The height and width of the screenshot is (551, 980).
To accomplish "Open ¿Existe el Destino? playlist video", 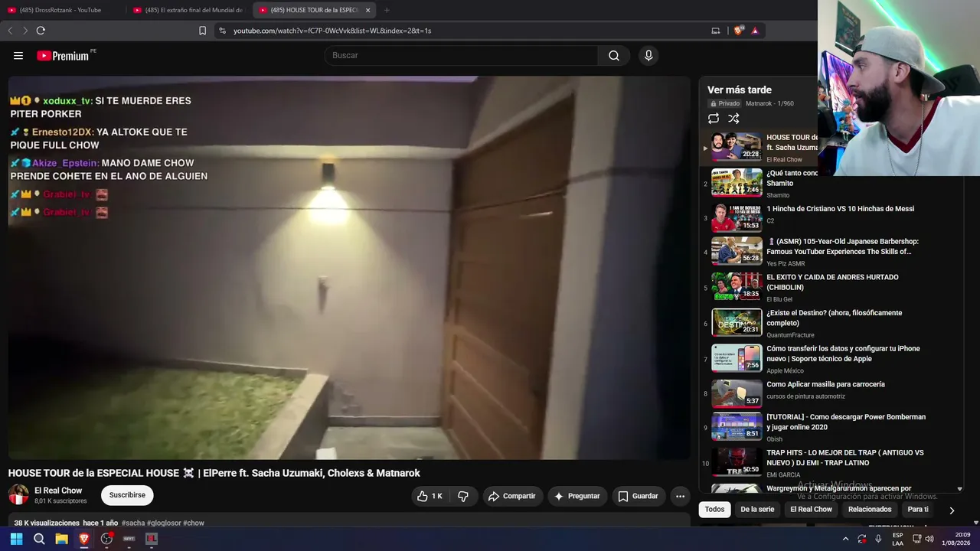I will tap(834, 318).
